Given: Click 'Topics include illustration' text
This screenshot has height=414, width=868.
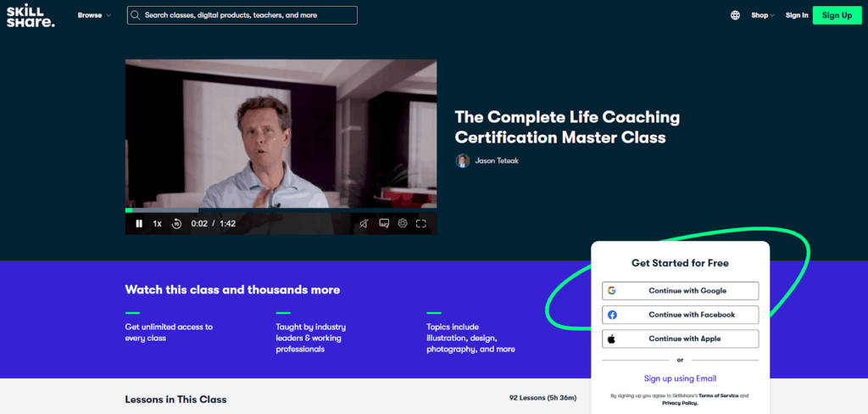Looking at the screenshot, I should tap(470, 338).
